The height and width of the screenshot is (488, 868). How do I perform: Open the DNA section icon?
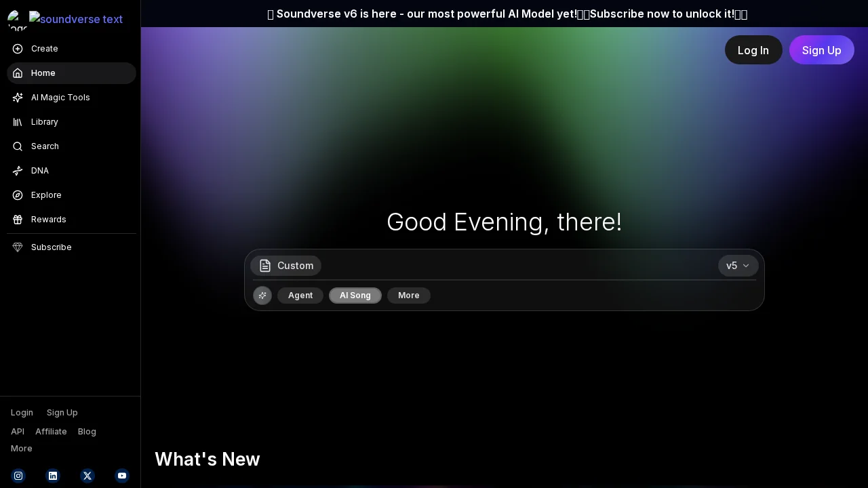[x=18, y=171]
